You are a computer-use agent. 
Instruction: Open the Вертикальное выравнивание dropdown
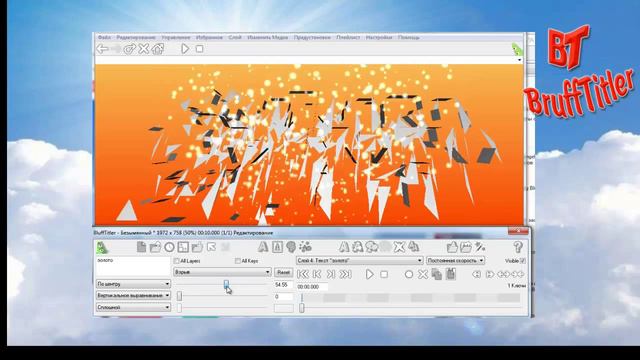[133, 295]
